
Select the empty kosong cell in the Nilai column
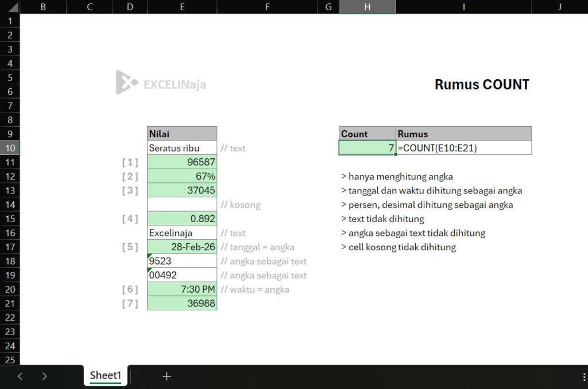(182, 204)
